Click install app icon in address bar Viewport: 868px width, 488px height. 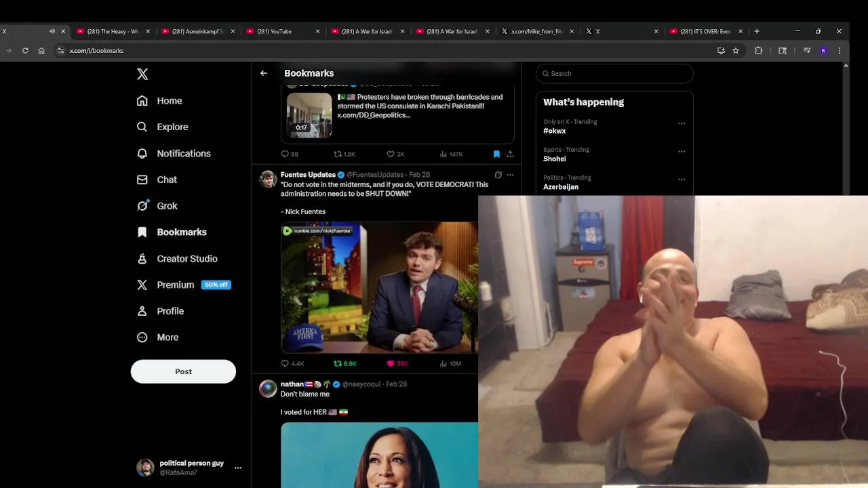point(721,50)
